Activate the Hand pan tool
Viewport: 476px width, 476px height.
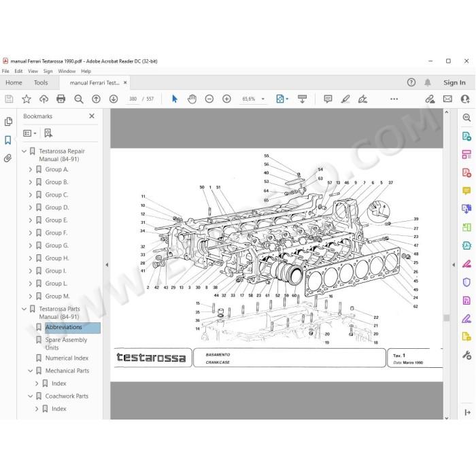192,99
